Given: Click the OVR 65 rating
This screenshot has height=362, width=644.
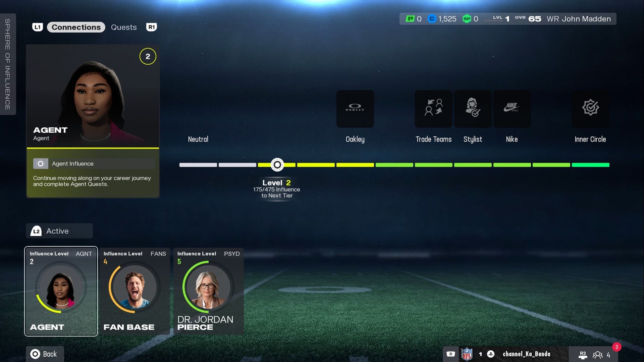Looking at the screenshot, I should click(x=528, y=19).
